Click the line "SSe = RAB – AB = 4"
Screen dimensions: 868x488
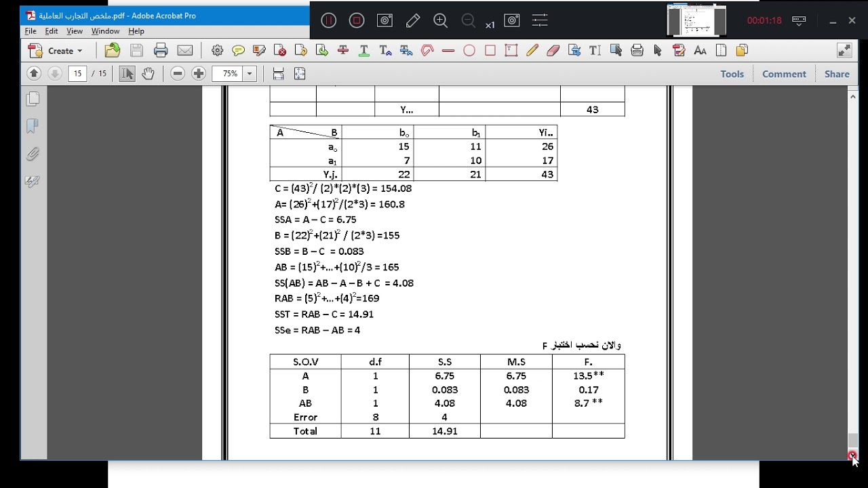(317, 330)
